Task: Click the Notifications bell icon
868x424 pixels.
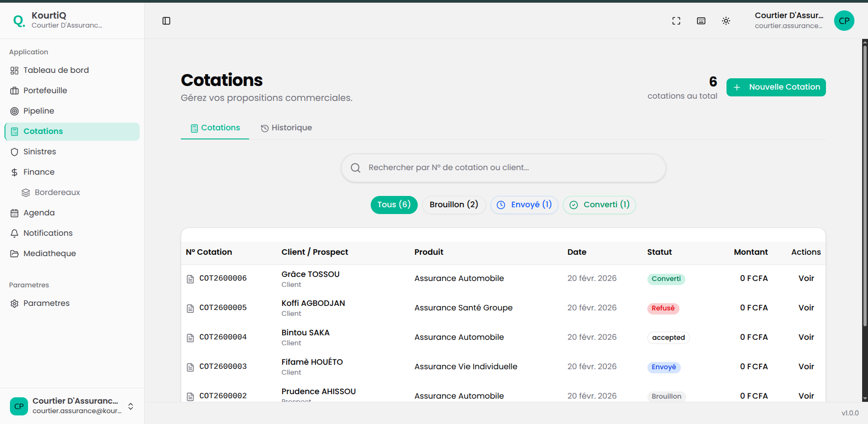Action: click(x=14, y=233)
